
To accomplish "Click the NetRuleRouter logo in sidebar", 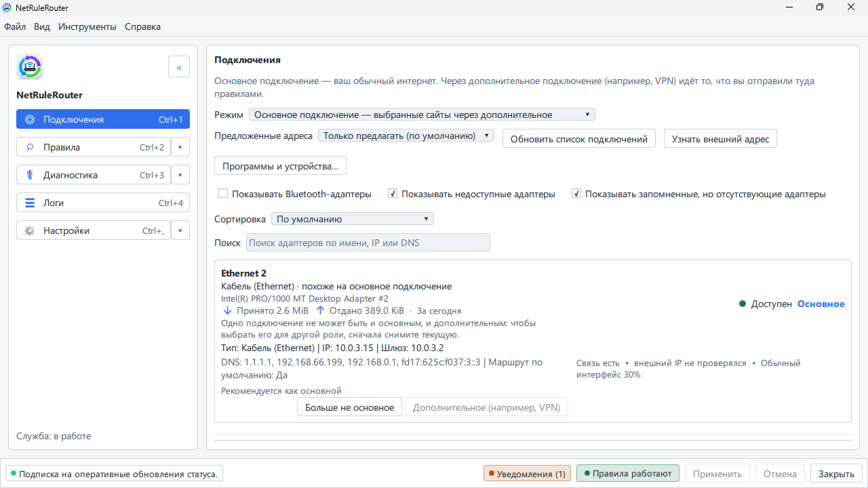I will 30,67.
